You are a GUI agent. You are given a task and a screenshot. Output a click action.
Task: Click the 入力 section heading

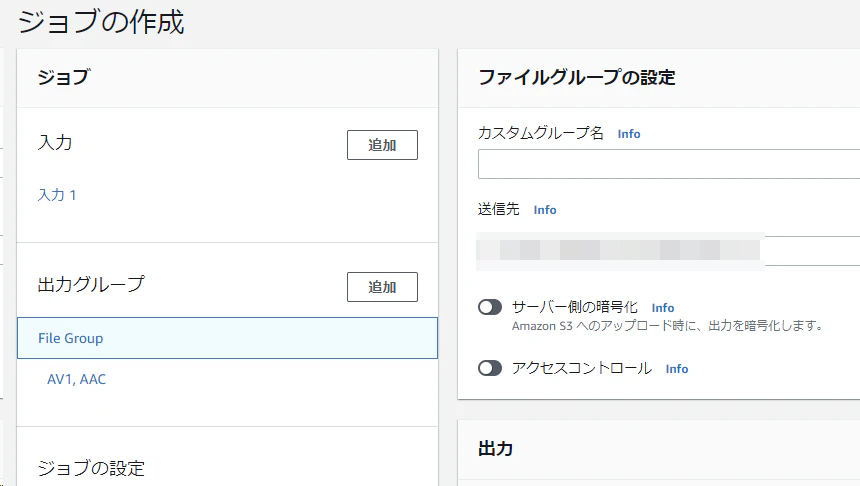pos(55,143)
